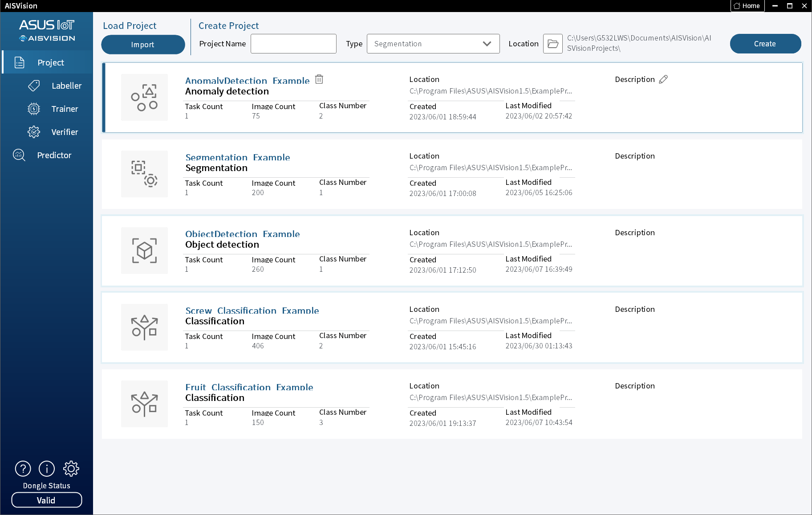Delete AnomalyDetection_Example with trash icon

pos(319,79)
